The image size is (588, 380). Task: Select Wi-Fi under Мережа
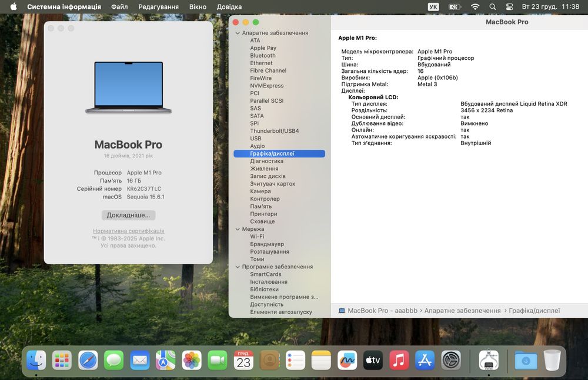pyautogui.click(x=258, y=237)
